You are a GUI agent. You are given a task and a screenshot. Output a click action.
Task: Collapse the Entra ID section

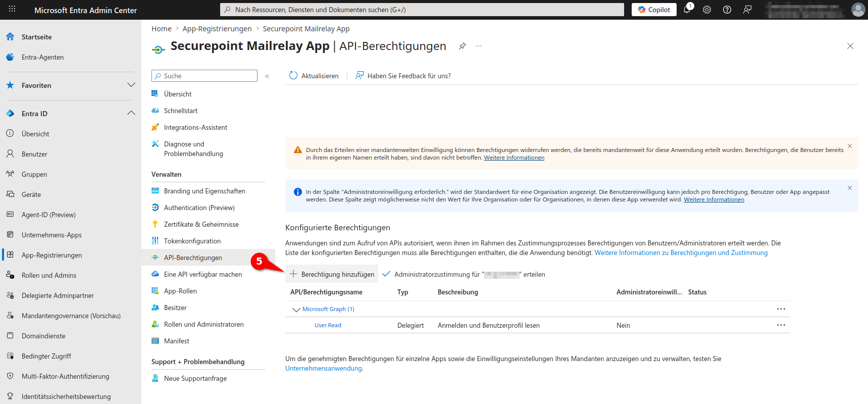[131, 113]
